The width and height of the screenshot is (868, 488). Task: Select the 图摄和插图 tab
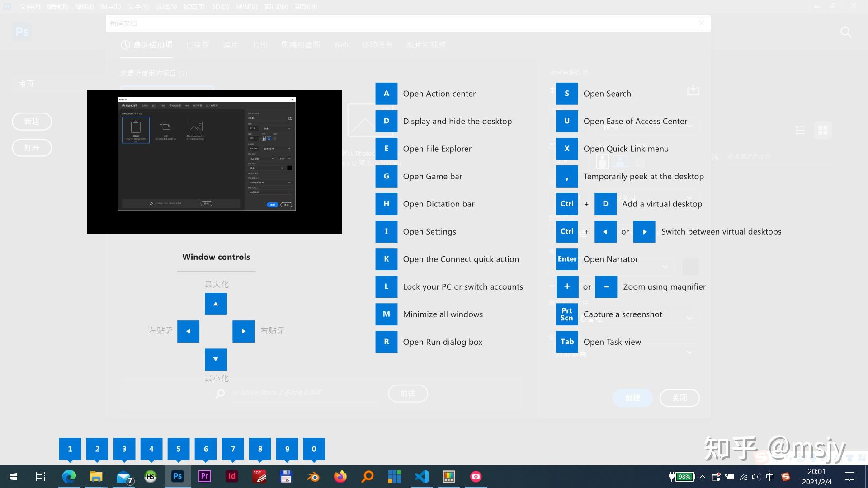pyautogui.click(x=301, y=45)
